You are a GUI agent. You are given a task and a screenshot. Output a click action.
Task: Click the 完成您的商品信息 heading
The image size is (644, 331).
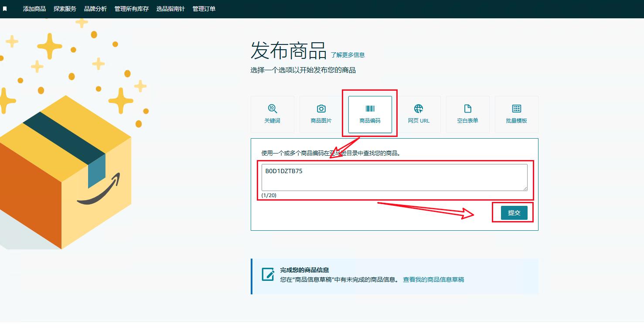click(304, 270)
